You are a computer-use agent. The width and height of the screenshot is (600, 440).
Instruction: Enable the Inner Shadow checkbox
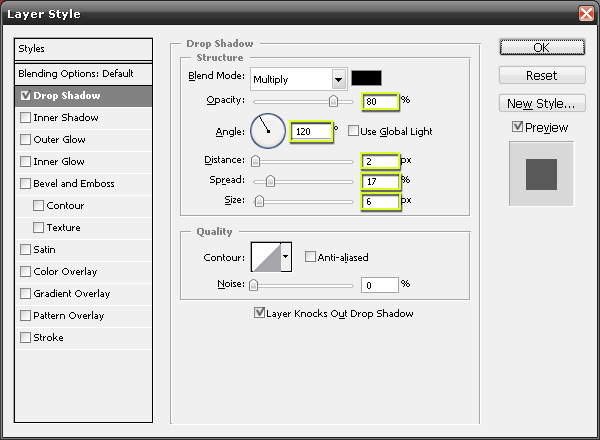click(x=25, y=117)
